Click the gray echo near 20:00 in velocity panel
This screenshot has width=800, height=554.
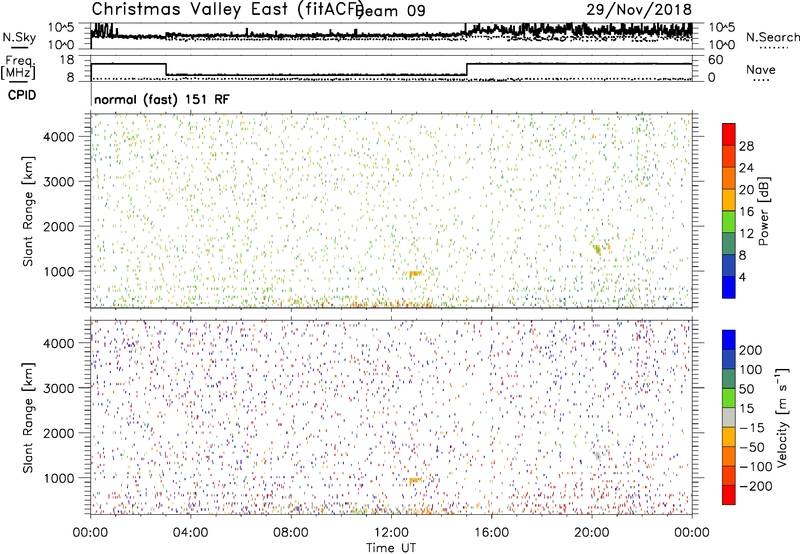pos(597,455)
